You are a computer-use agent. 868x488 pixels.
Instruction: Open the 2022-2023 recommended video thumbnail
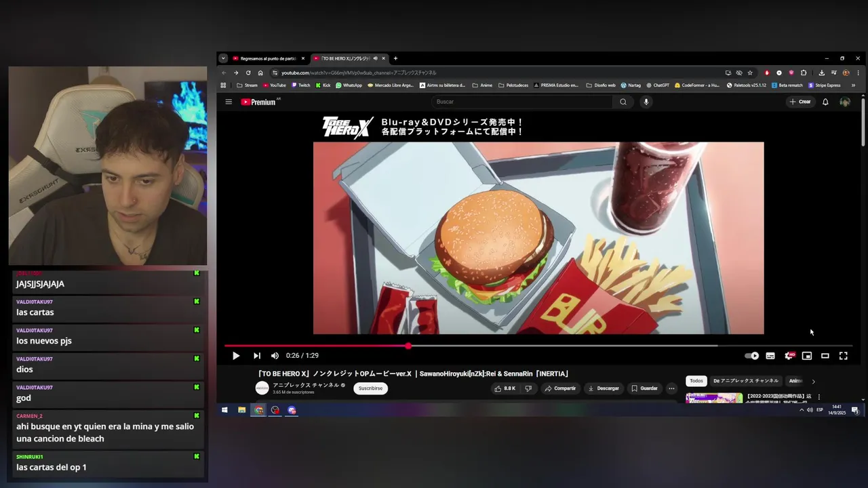pyautogui.click(x=714, y=398)
